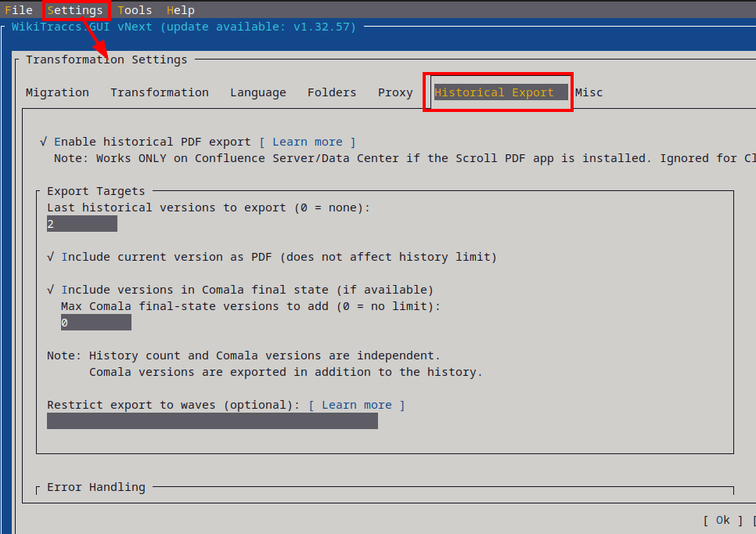Switch to the Transformation tab
The height and width of the screenshot is (534, 756).
pos(159,92)
